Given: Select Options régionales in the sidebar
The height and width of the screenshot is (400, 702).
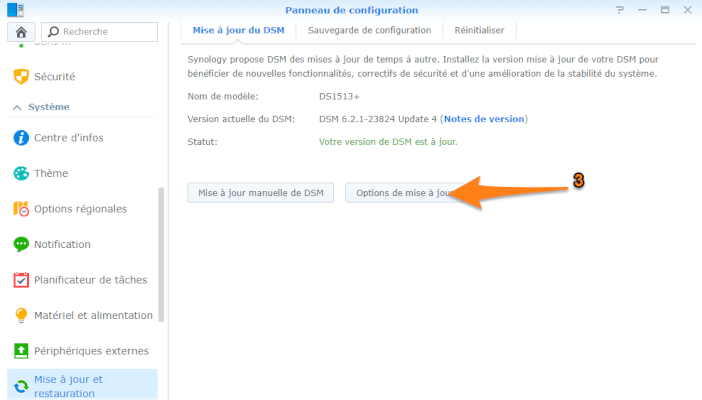Looking at the screenshot, I should coord(82,209).
